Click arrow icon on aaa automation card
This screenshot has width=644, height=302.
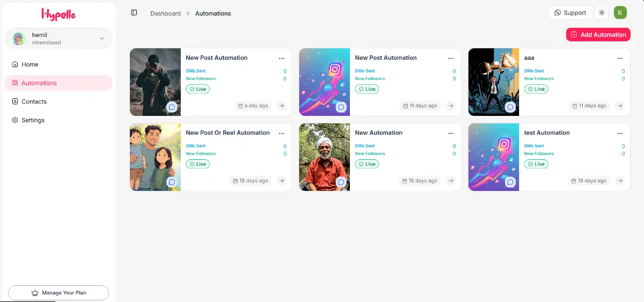tap(620, 106)
